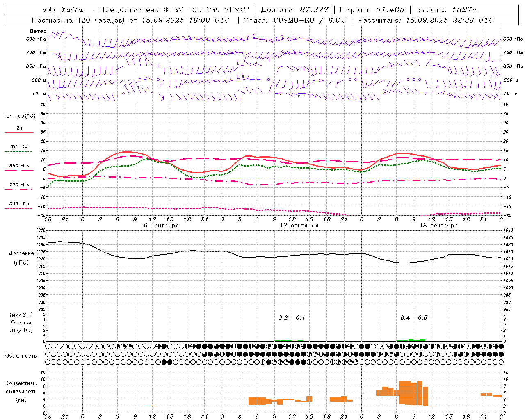The image size is (525, 420).
Task: Click the Модель COSMO-RU / 6.6км label
Action: point(296,20)
